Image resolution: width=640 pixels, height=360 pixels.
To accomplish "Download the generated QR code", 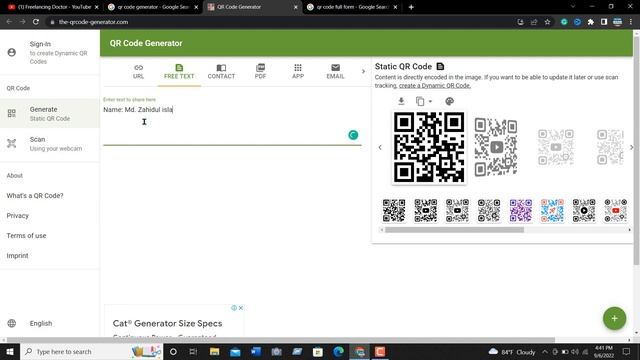I will tap(401, 101).
